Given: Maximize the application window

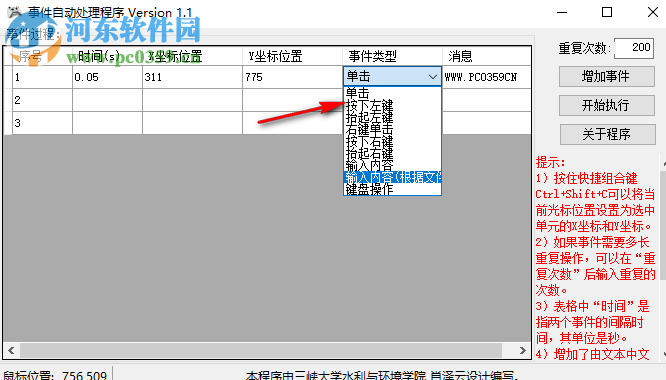Looking at the screenshot, I should pyautogui.click(x=607, y=12).
